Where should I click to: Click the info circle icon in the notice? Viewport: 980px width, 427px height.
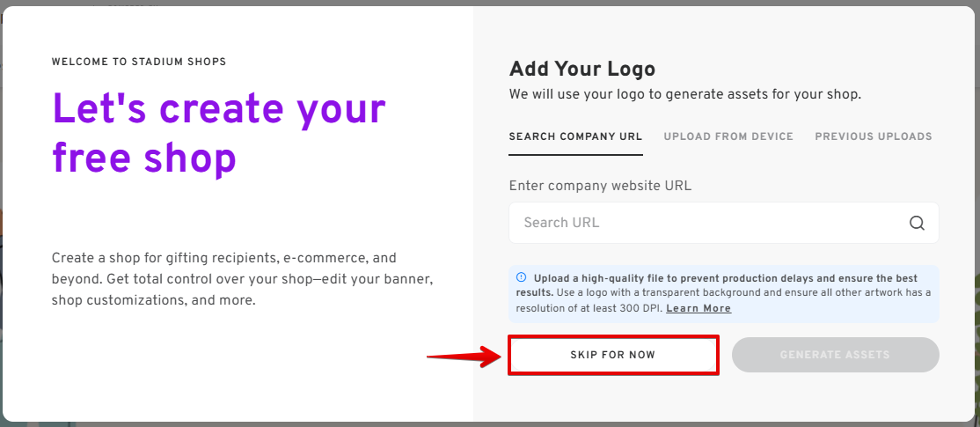[521, 277]
